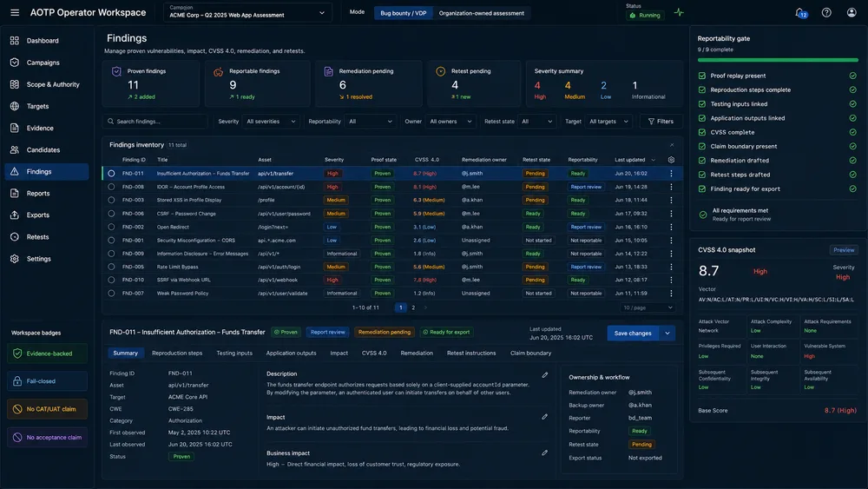Open the Owner filter dropdown

tap(450, 122)
